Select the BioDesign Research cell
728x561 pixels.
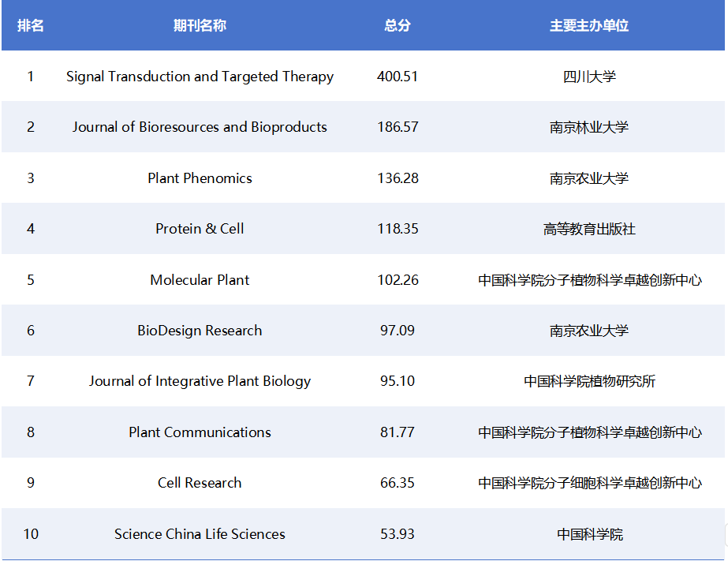(200, 331)
